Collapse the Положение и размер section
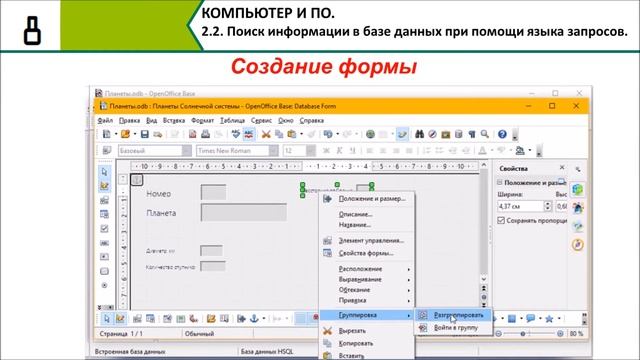Viewport: 640px width, 360px height. [x=500, y=182]
